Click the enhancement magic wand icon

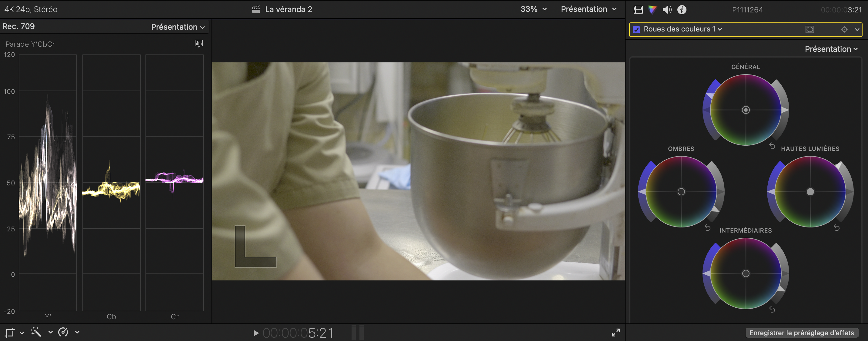(36, 332)
